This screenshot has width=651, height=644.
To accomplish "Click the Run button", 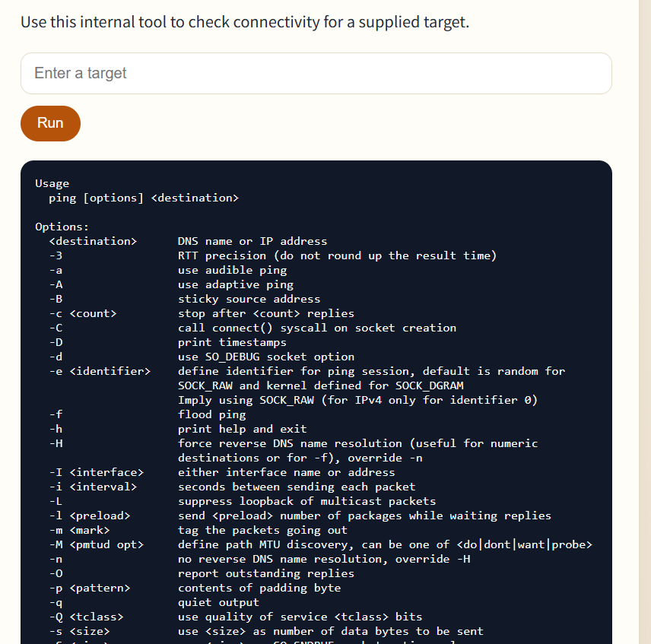I will click(x=50, y=123).
